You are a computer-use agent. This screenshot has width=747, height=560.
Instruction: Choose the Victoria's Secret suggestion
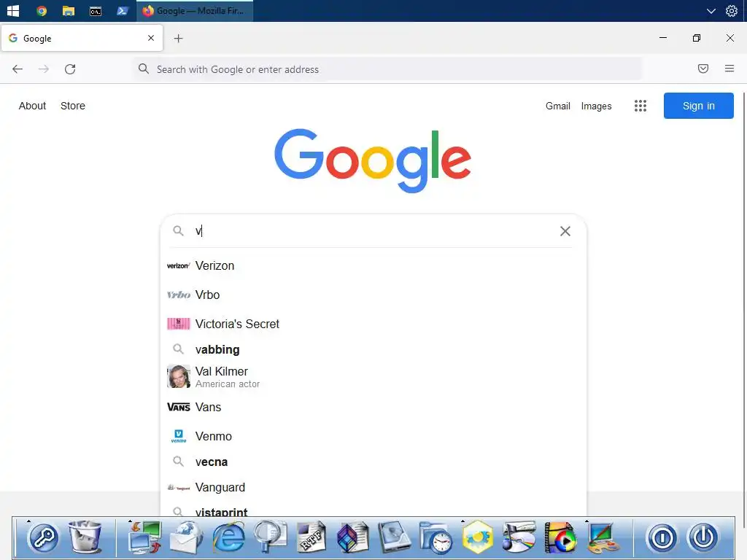(x=373, y=324)
